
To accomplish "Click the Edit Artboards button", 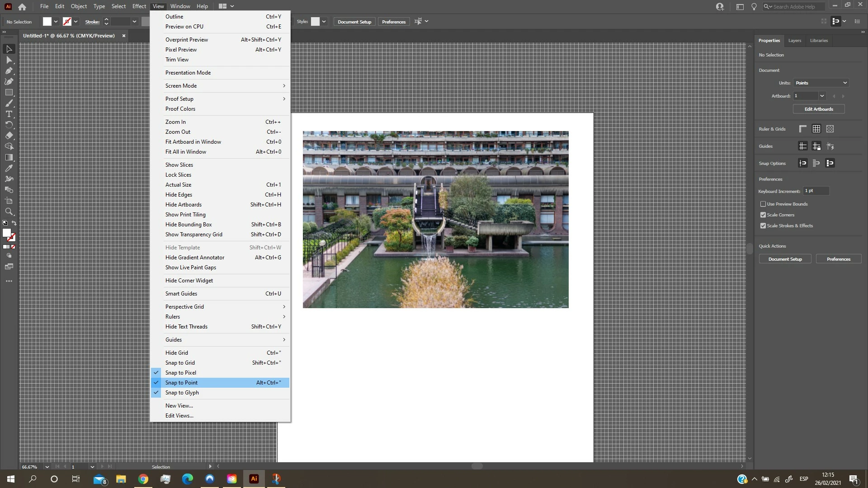I will click(818, 109).
